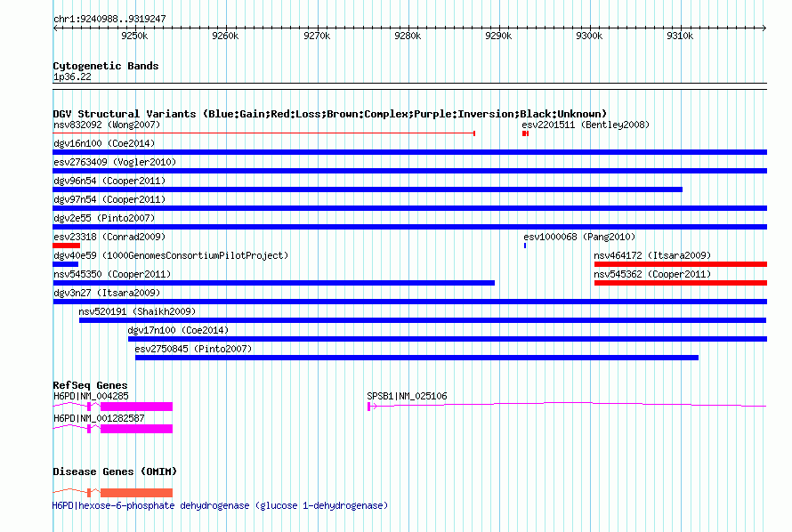Click the Disease Genes (OMIM) track heading
This screenshot has width=792, height=532.
tap(115, 472)
